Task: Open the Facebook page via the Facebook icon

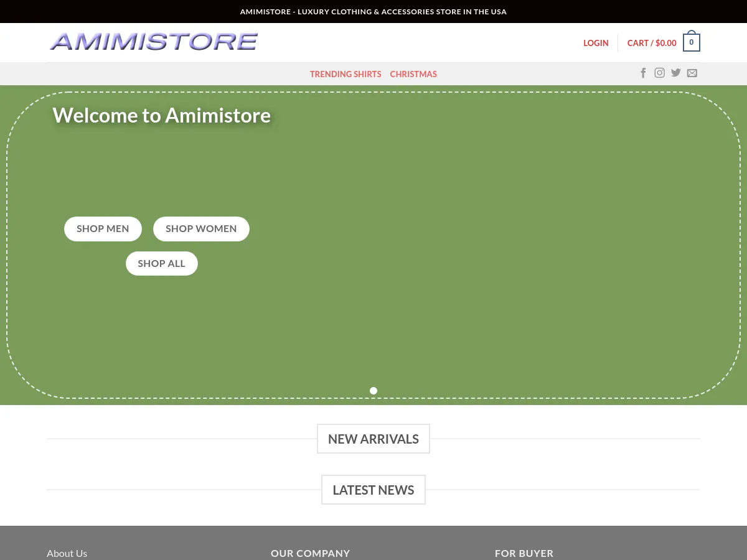Action: click(643, 73)
